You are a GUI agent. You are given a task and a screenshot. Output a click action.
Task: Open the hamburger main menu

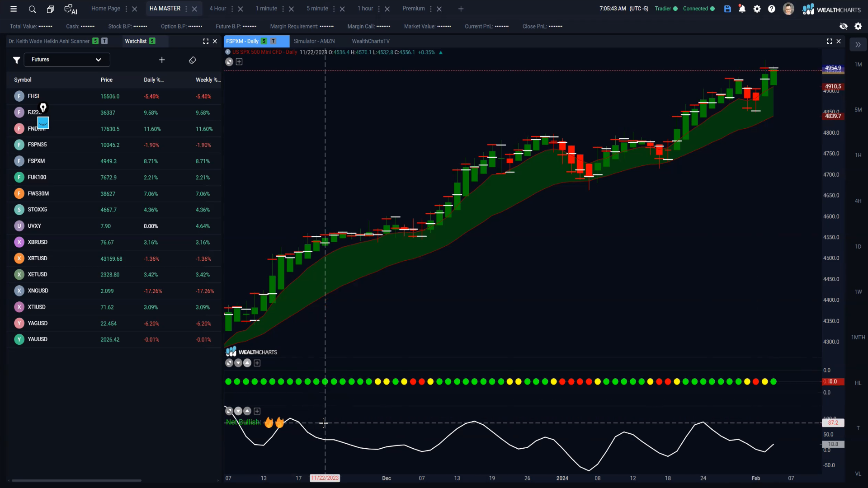pyautogui.click(x=14, y=9)
